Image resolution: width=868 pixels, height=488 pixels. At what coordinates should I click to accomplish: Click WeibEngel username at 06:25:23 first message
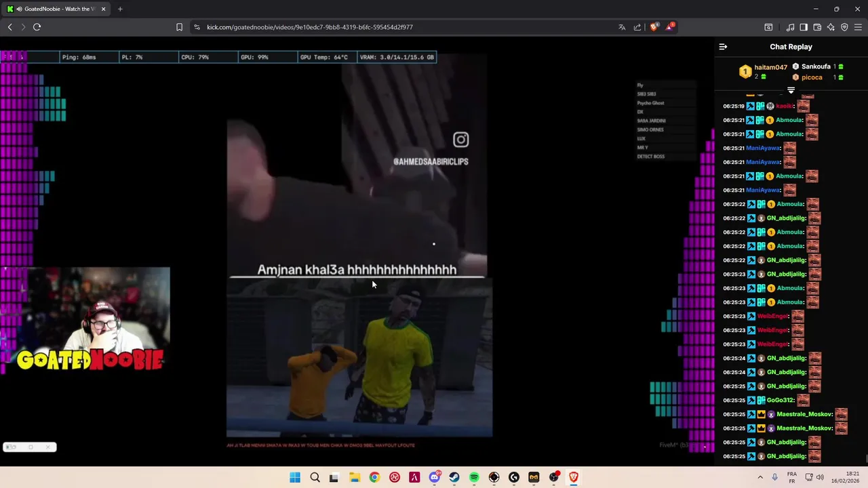click(773, 316)
